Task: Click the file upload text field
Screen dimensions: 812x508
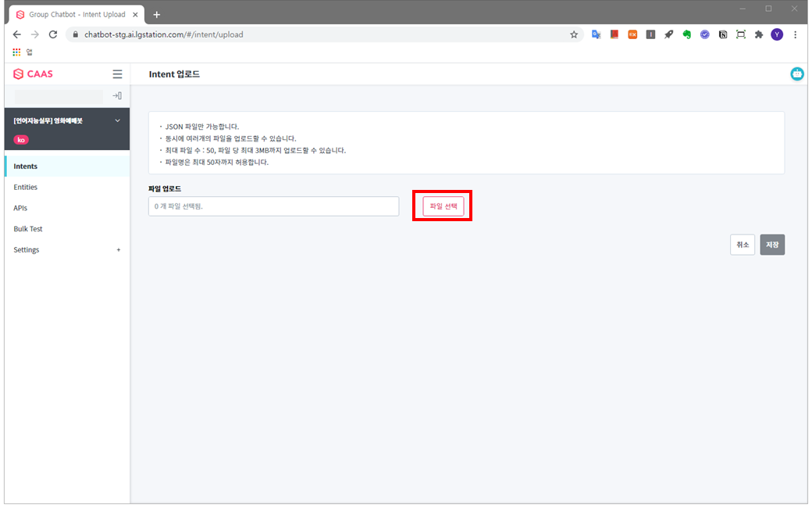Action: [x=273, y=206]
